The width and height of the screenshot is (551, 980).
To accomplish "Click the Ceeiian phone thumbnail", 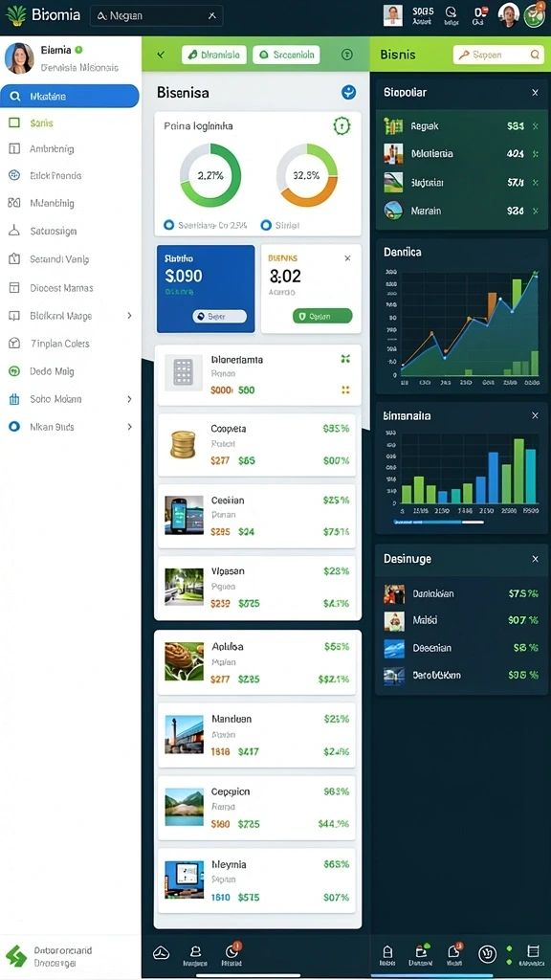I will 185,515.
